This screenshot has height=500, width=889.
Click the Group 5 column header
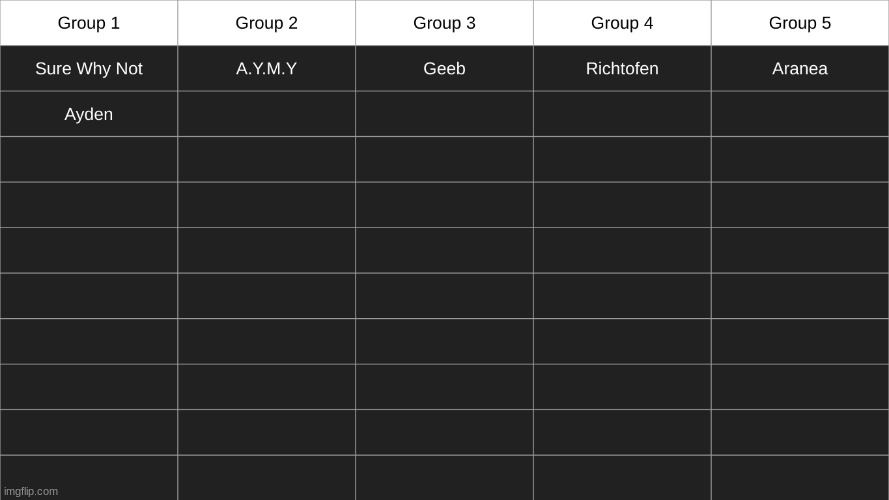coord(800,23)
